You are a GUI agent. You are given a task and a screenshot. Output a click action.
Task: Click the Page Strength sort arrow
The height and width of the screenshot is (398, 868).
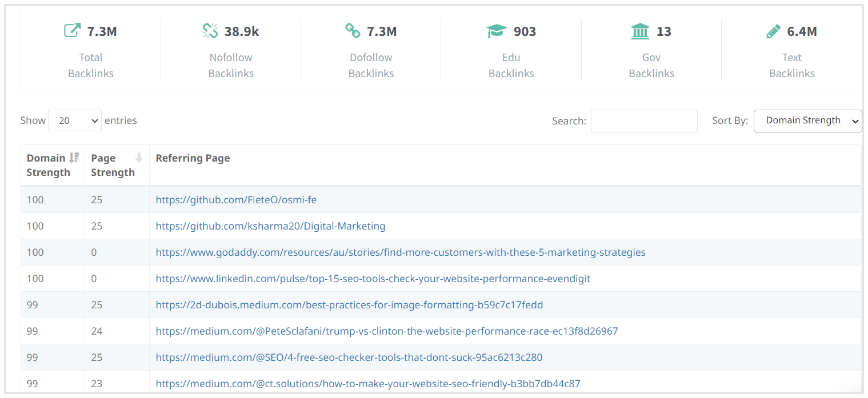(x=139, y=158)
